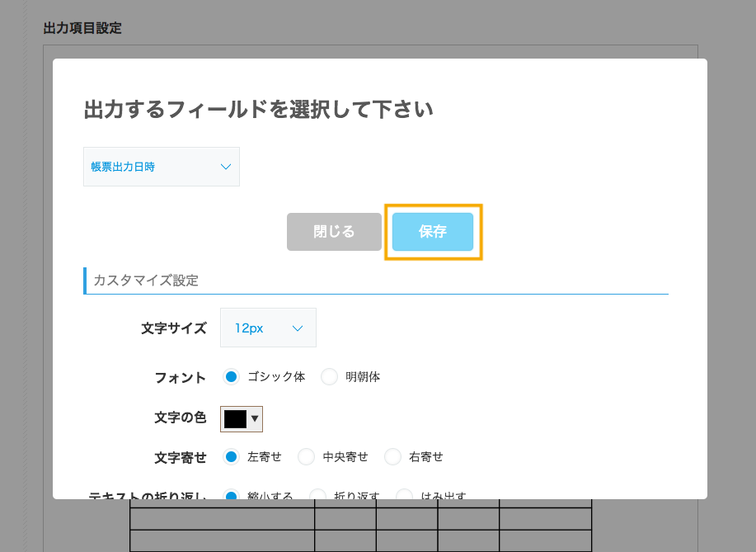756x552 pixels.
Task: Pick the 折り返す wrapping option
Action: [318, 495]
